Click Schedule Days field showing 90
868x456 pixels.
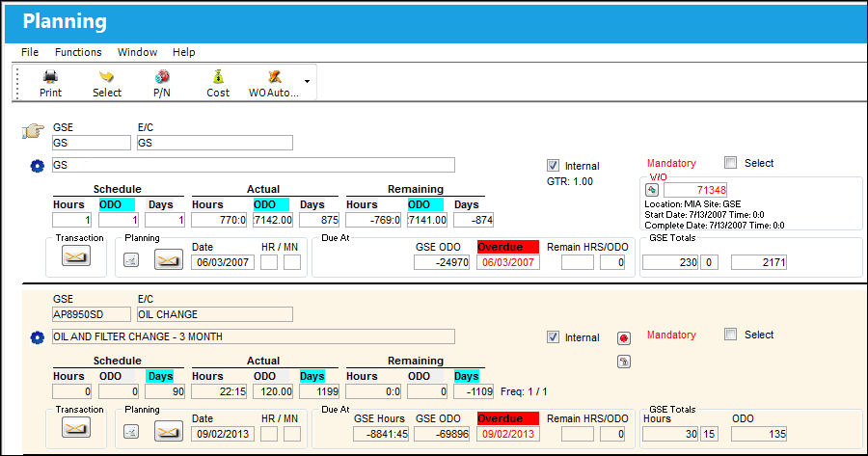coord(165,391)
